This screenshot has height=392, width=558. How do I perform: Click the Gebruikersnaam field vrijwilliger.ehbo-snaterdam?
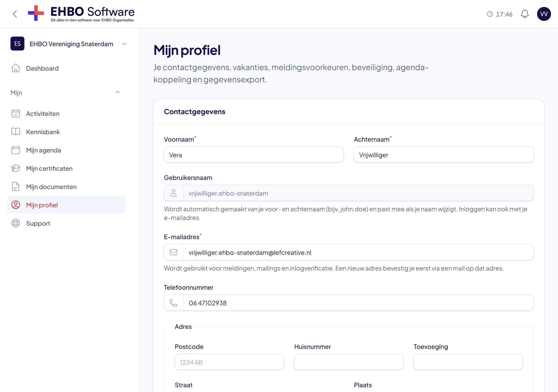point(349,193)
